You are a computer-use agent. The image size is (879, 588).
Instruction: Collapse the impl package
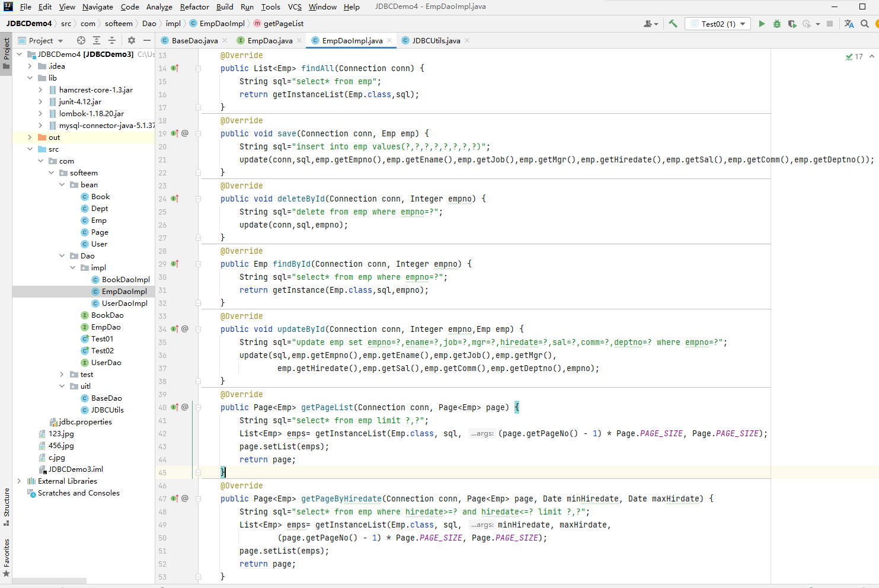(x=72, y=267)
